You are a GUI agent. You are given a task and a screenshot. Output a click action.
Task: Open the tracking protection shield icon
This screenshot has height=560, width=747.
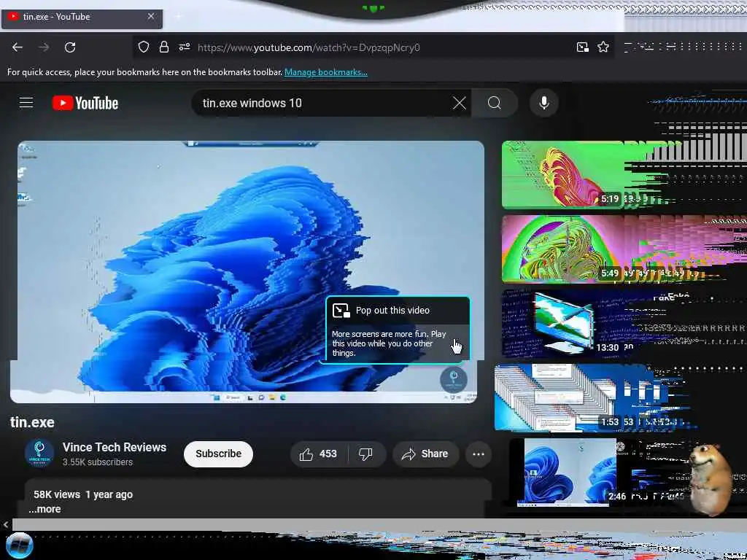[x=144, y=47]
